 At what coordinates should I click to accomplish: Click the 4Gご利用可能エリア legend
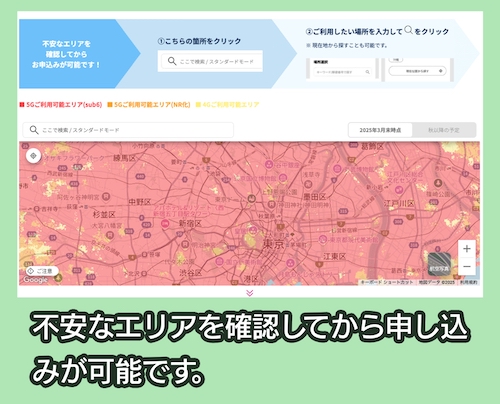(231, 105)
